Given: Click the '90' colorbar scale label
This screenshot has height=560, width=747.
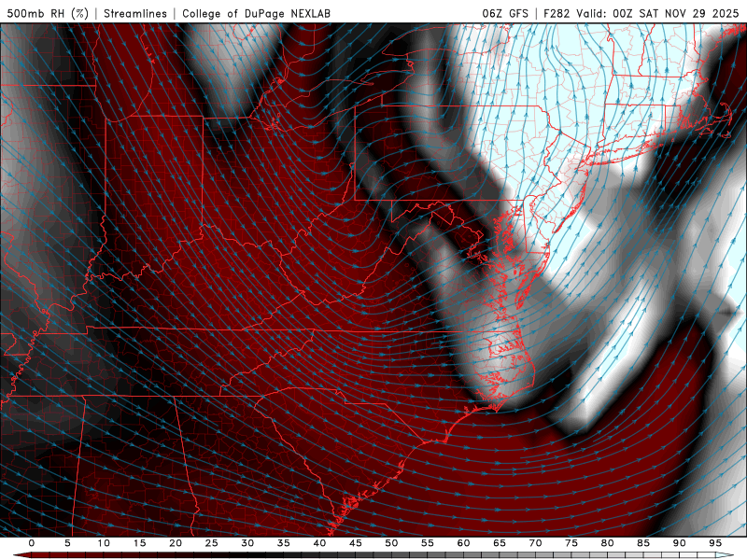Looking at the screenshot, I should pos(680,543).
